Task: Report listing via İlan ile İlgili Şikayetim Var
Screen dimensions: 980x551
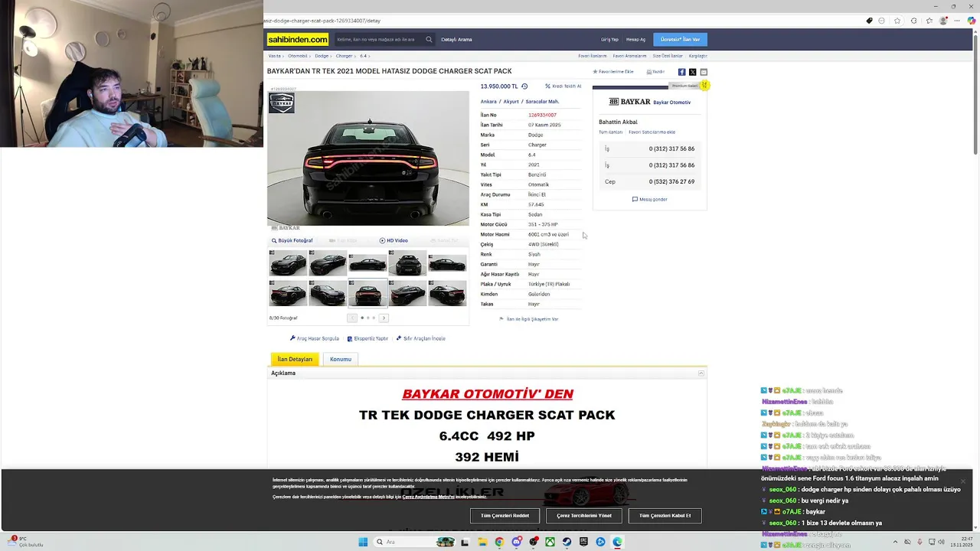Action: [529, 319]
